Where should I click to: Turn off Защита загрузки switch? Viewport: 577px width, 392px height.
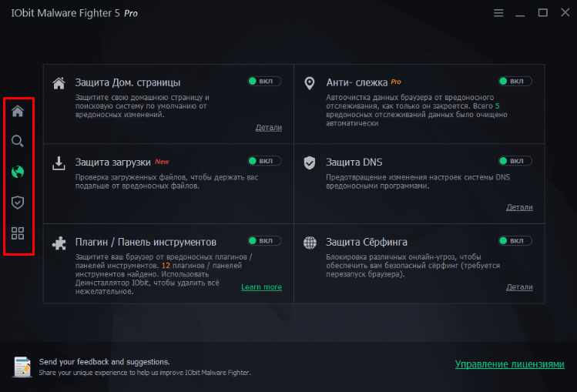pyautogui.click(x=264, y=161)
